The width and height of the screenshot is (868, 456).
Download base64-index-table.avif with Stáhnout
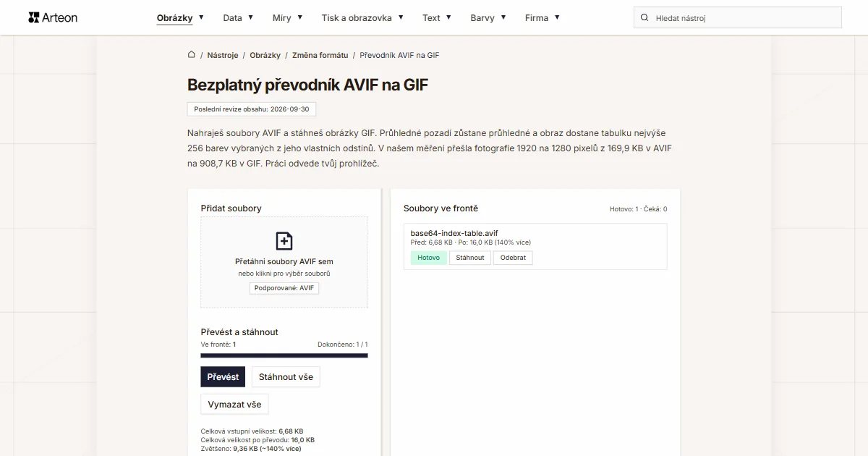[x=470, y=258]
